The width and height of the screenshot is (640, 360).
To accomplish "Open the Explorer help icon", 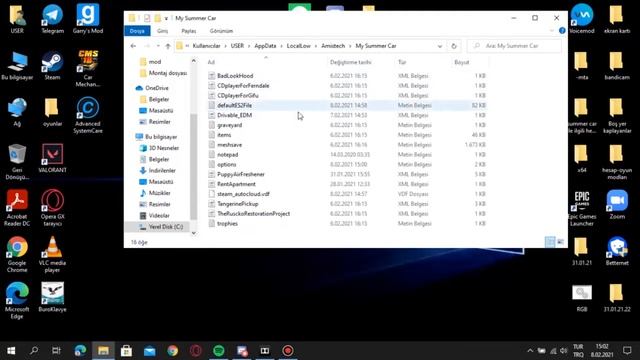I will (x=562, y=31).
